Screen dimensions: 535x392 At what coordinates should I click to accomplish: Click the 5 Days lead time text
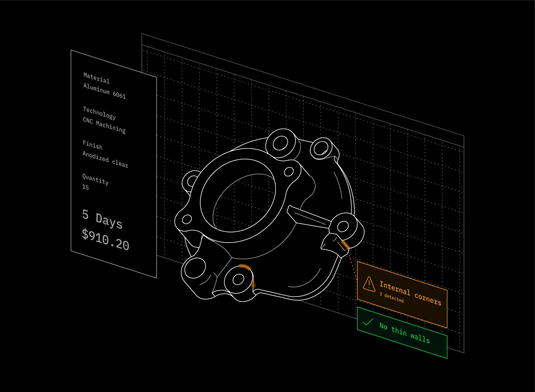pyautogui.click(x=102, y=219)
